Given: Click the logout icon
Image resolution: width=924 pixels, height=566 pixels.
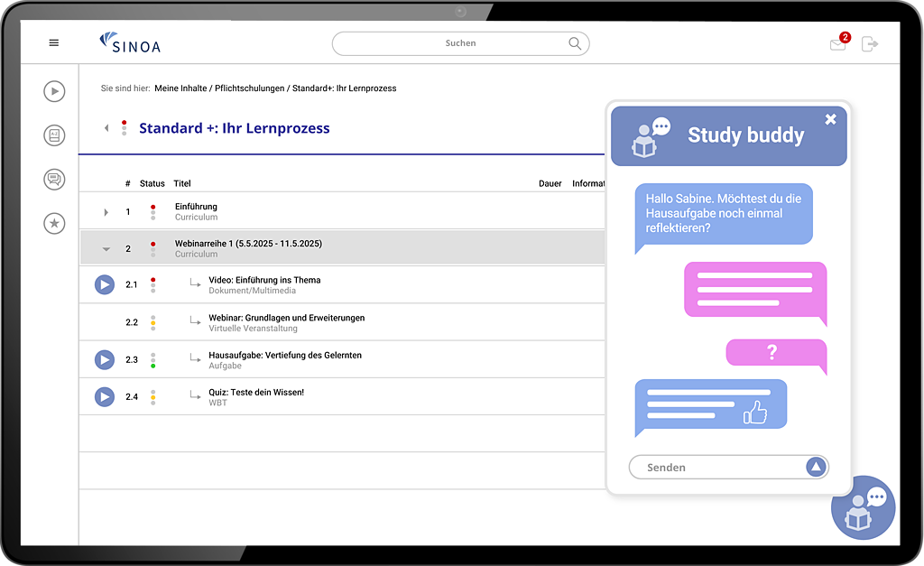Looking at the screenshot, I should (x=869, y=43).
